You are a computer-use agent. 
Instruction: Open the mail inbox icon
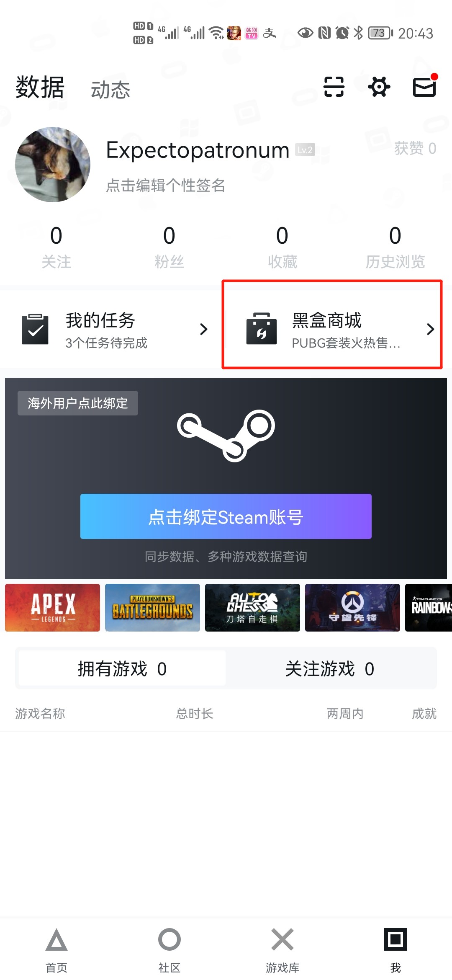(424, 87)
